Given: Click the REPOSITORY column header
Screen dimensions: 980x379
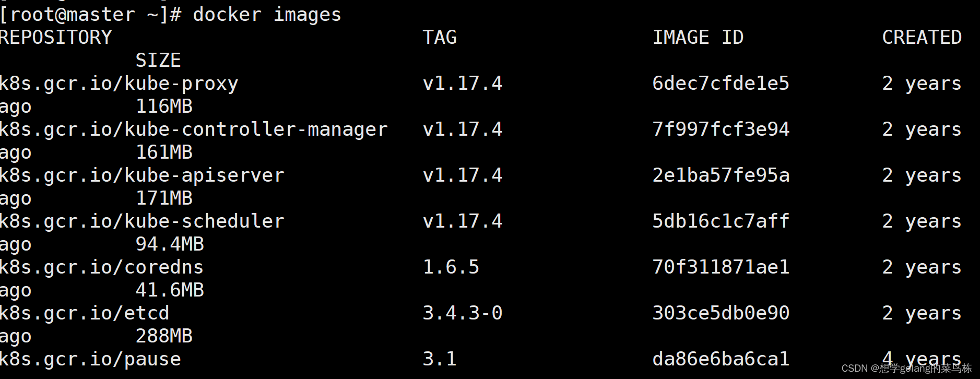Looking at the screenshot, I should click(56, 38).
